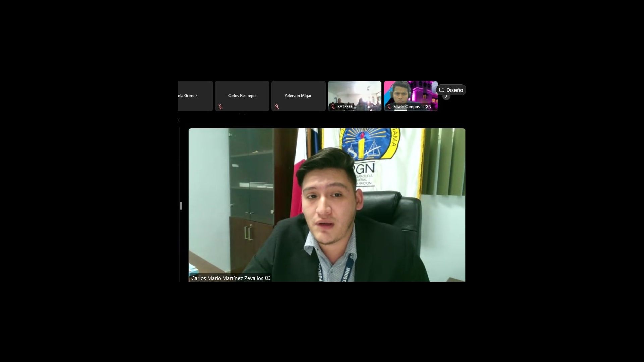This screenshot has width=644, height=362.
Task: Grab the horizontal resize handle below gallery
Action: click(243, 114)
